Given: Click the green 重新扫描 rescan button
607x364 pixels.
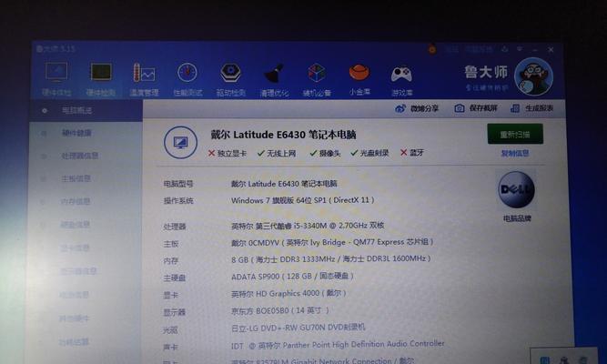Looking at the screenshot, I should (515, 134).
